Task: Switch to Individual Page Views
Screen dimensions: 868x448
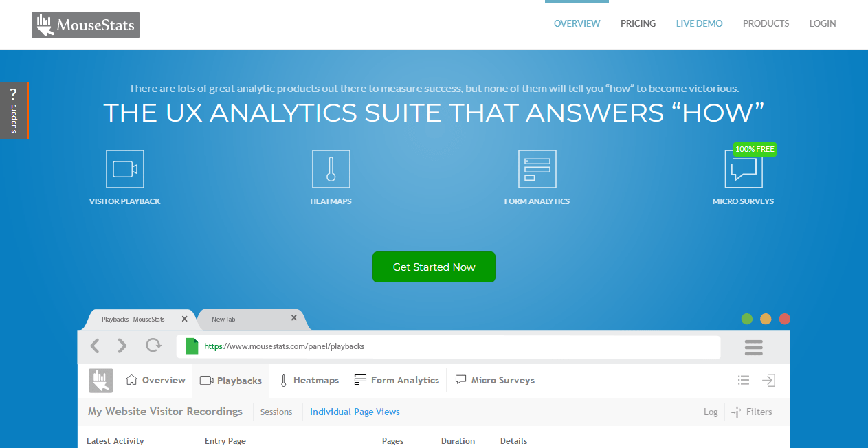Action: (x=355, y=412)
